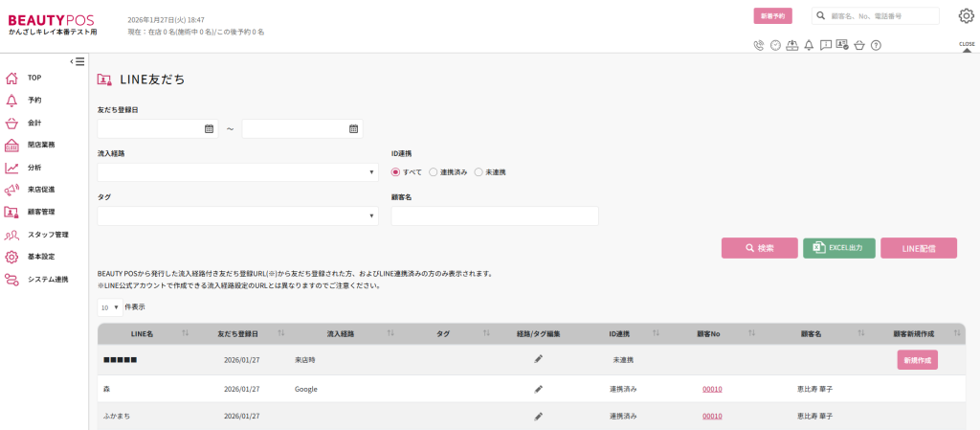Screen dimensions: 980x430
Task: Select the すべて radio button
Action: [x=396, y=172]
